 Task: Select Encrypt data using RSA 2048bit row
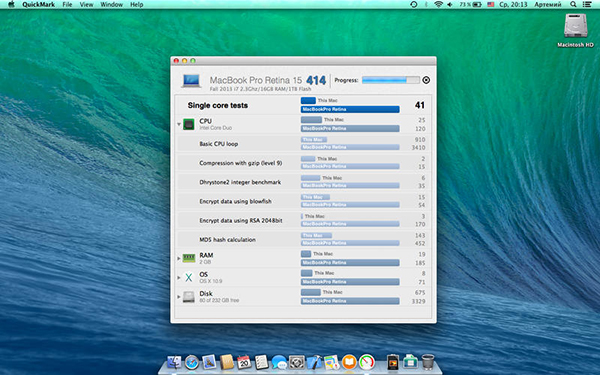point(303,220)
